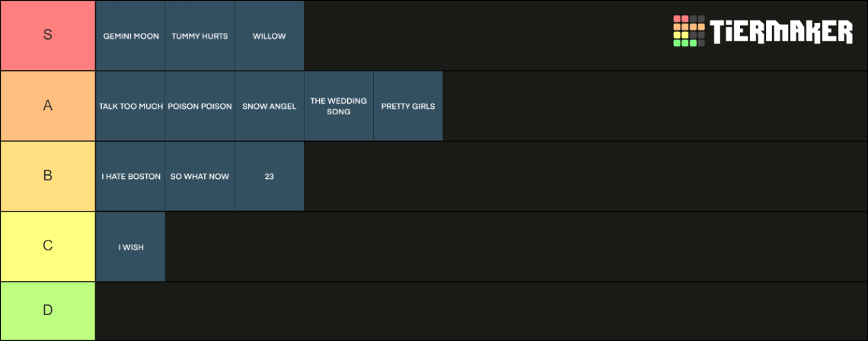This screenshot has width=868, height=341.
Task: Click the TierMaker grid logo icon
Action: 688,31
